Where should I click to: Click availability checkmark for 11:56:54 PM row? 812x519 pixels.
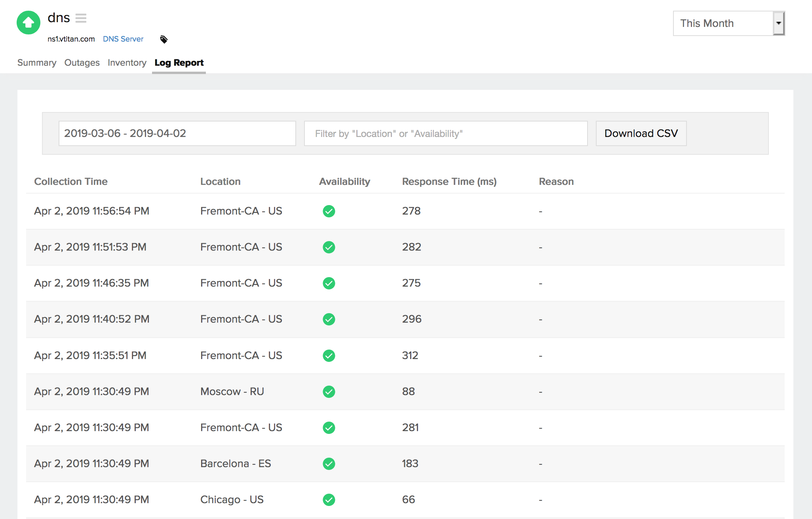[x=329, y=211]
